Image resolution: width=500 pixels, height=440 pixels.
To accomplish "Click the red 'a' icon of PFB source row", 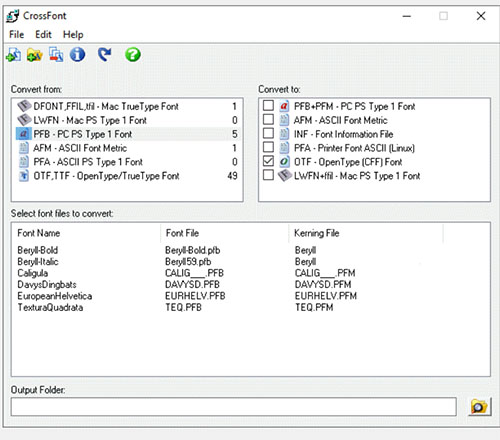I will click(23, 134).
